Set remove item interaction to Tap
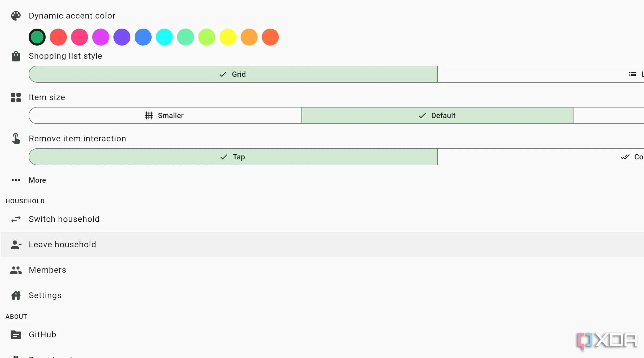The image size is (644, 358). [233, 157]
